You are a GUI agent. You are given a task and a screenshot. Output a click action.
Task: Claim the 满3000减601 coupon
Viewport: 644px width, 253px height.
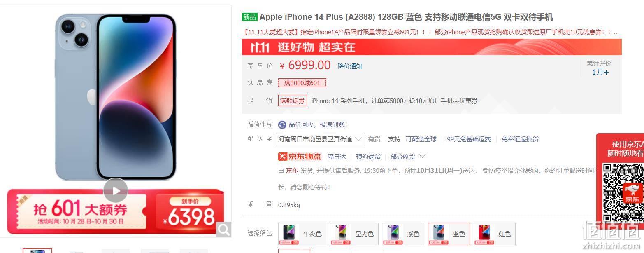(302, 83)
